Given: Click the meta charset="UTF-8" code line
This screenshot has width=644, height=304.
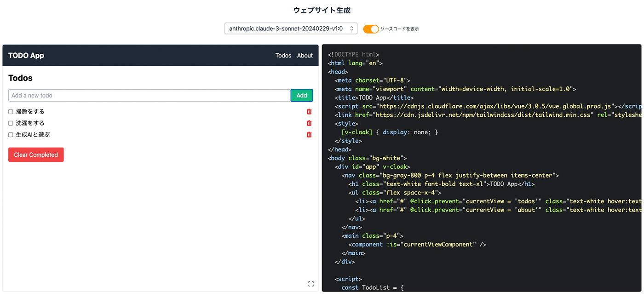Looking at the screenshot, I should [373, 80].
